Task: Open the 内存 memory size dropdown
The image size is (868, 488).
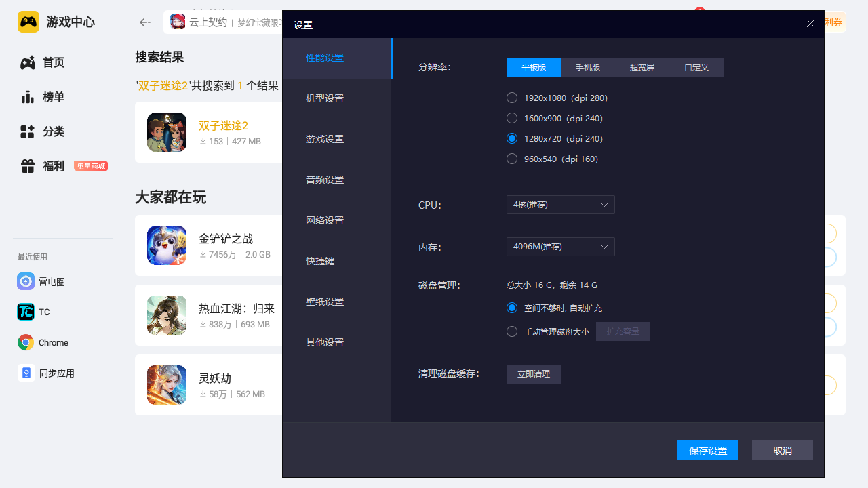Action: click(x=560, y=247)
